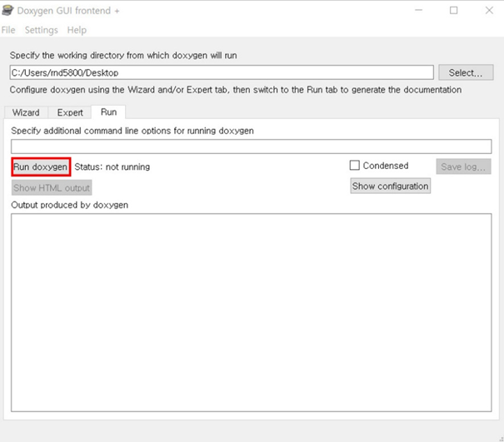Select the Run tab
This screenshot has width=504, height=442.
pos(108,112)
